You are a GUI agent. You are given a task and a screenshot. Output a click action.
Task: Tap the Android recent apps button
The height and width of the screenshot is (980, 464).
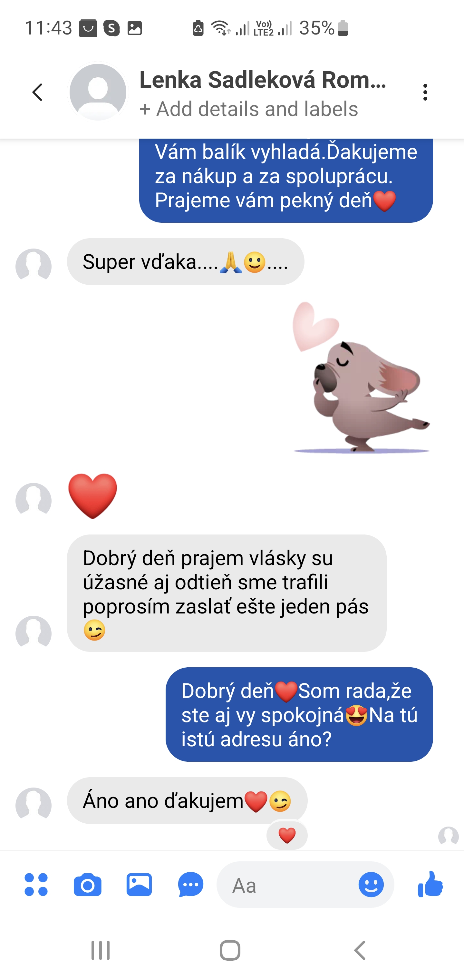click(x=101, y=950)
